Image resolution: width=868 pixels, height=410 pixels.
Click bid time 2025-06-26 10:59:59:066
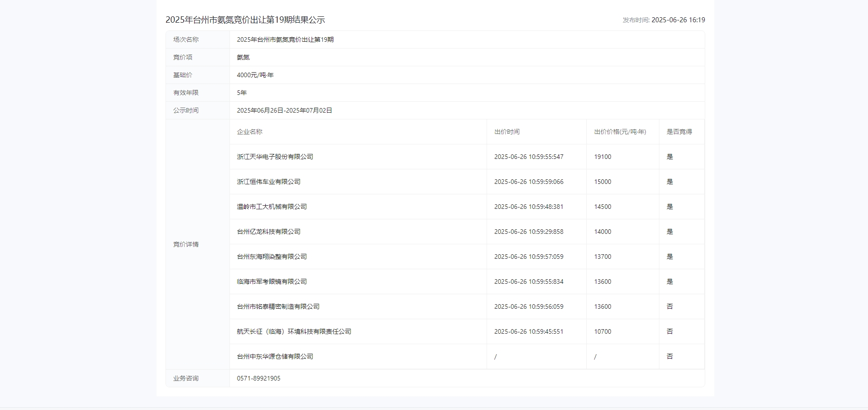[x=529, y=182]
